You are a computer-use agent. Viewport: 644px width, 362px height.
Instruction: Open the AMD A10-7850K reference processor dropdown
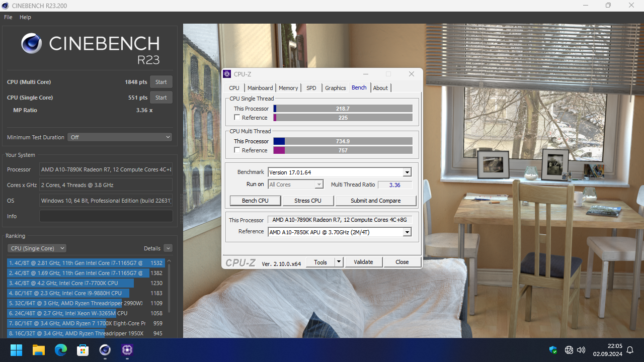pyautogui.click(x=407, y=232)
